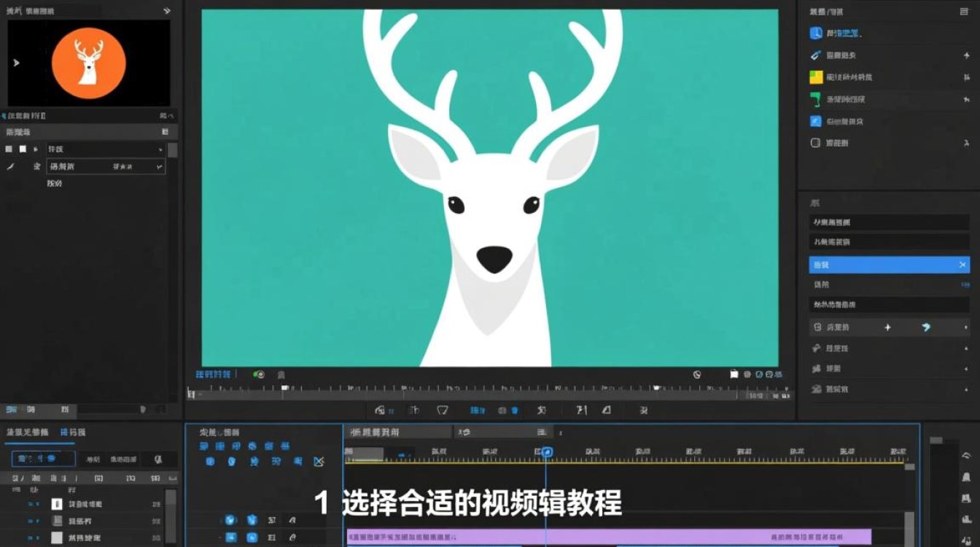Toggle the green switch below the deer preview
980x547 pixels.
258,374
